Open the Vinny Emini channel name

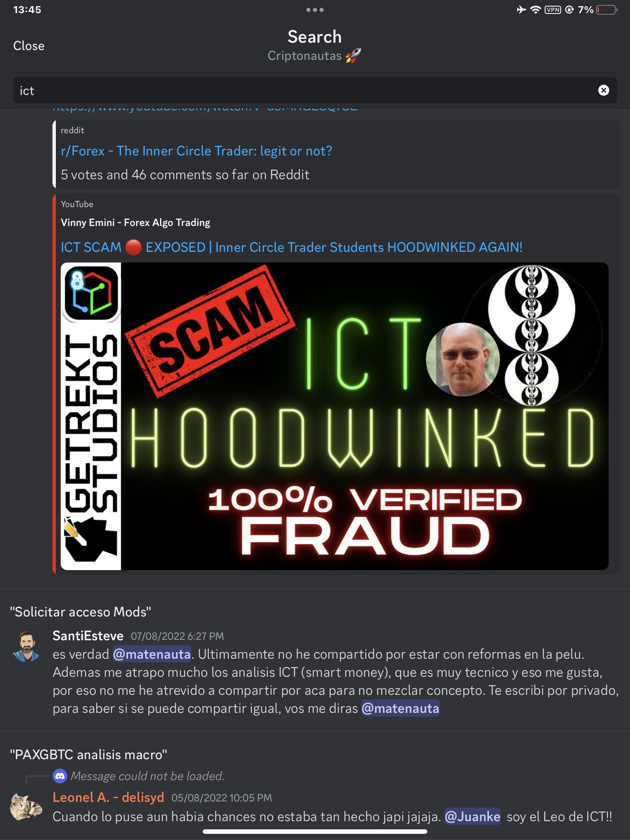pos(135,223)
